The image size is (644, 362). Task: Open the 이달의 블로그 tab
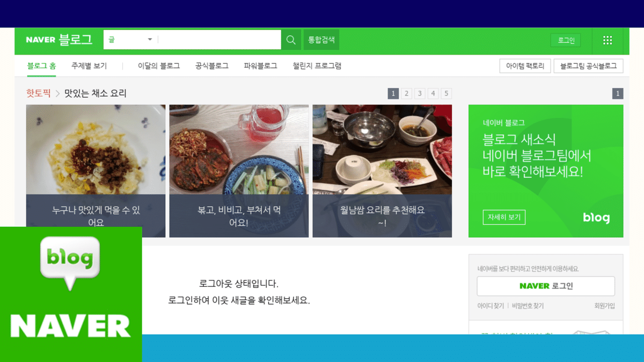coord(159,66)
